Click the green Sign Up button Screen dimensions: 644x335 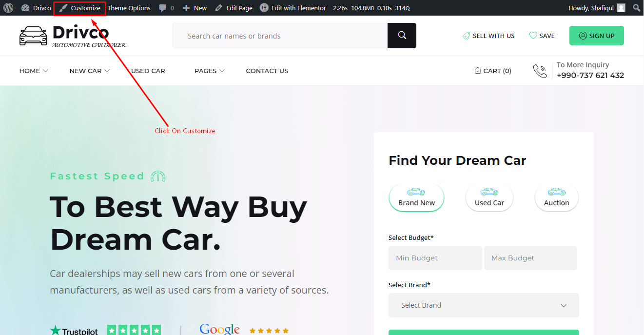[597, 36]
